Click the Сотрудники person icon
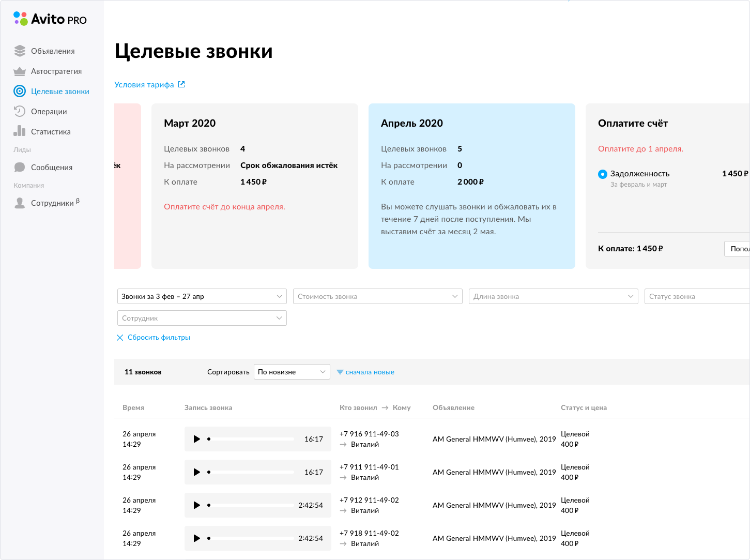This screenshot has height=560, width=750. click(20, 203)
